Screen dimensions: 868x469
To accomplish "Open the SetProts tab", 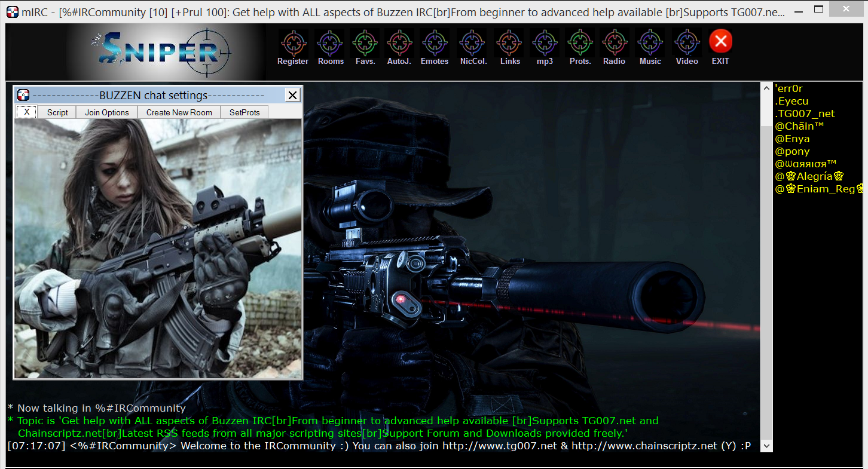I will (244, 112).
